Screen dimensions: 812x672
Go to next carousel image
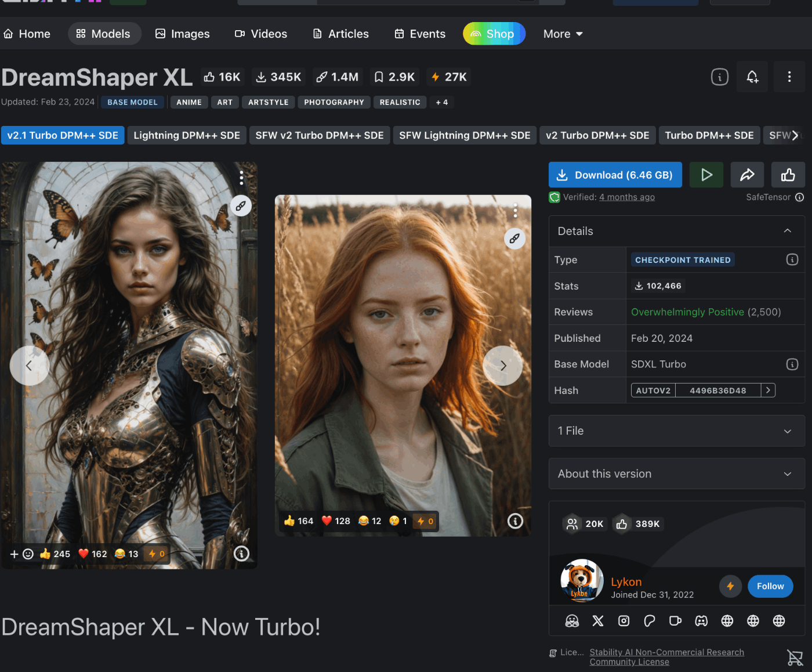click(x=503, y=366)
